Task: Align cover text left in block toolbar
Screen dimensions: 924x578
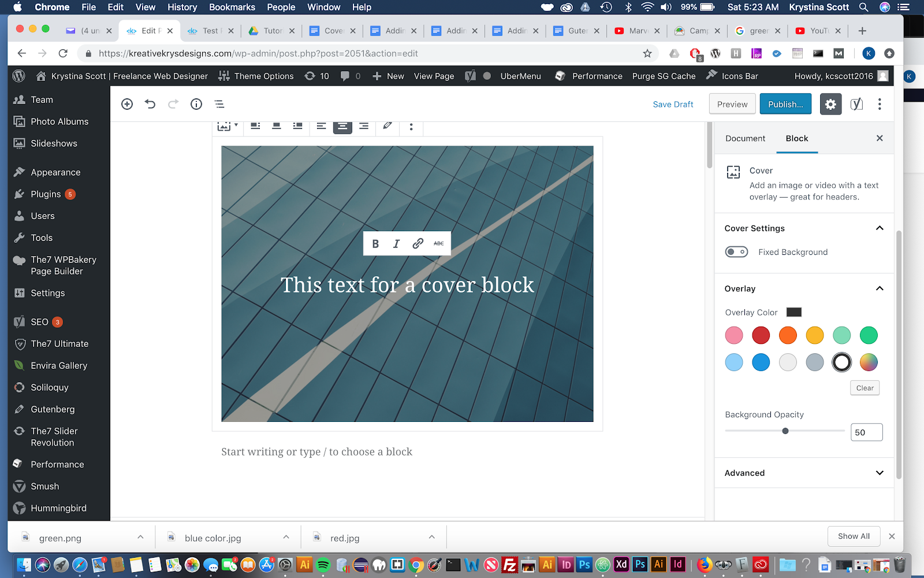Action: click(x=321, y=125)
